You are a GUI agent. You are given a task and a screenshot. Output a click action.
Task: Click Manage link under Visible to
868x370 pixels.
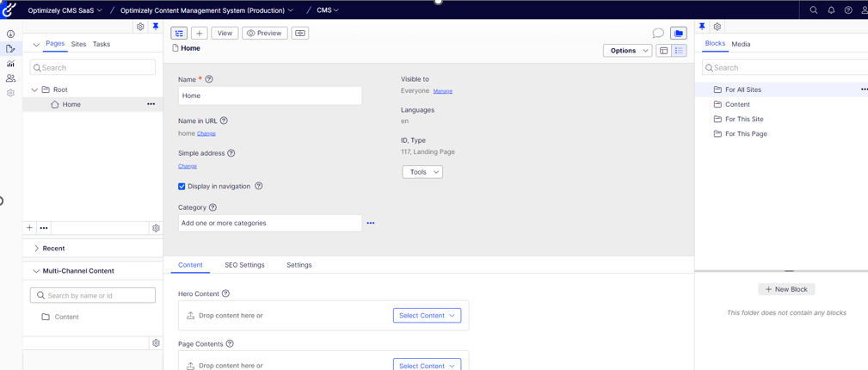coord(442,91)
